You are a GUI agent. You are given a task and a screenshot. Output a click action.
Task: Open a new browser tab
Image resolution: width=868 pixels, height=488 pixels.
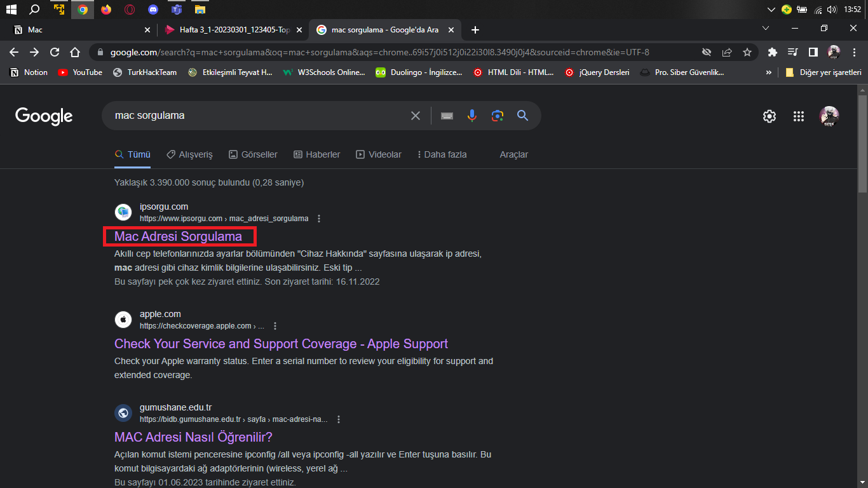point(475,30)
